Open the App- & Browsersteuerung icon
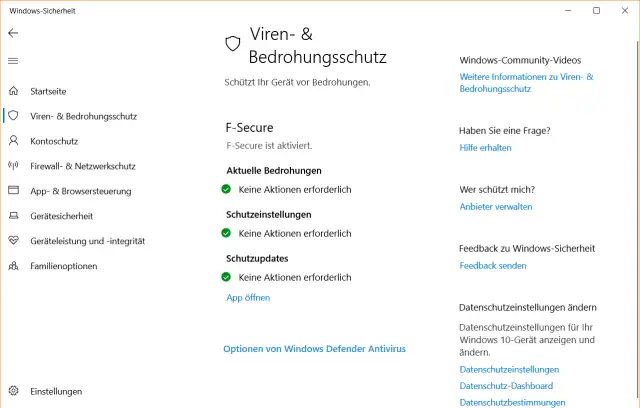640x408 pixels. pyautogui.click(x=13, y=191)
